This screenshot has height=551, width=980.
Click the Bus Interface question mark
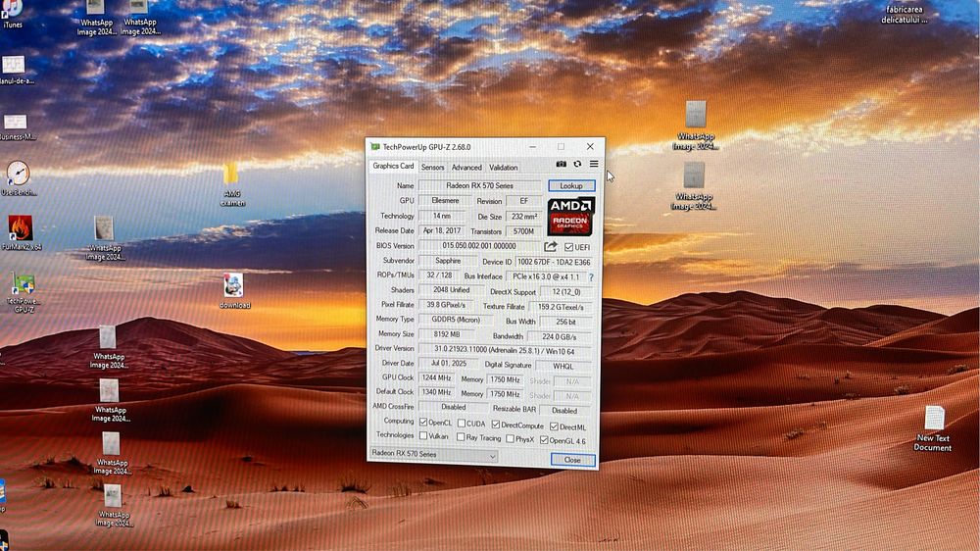[591, 277]
